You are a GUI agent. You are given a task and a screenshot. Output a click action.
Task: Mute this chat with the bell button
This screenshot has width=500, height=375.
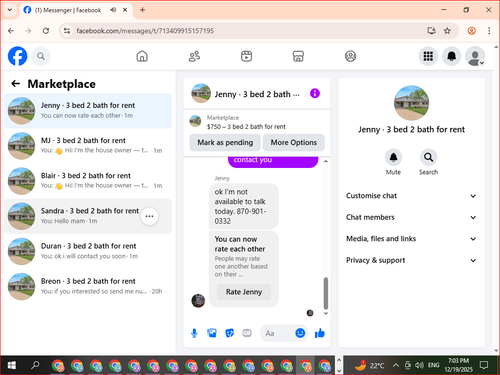coord(393,157)
